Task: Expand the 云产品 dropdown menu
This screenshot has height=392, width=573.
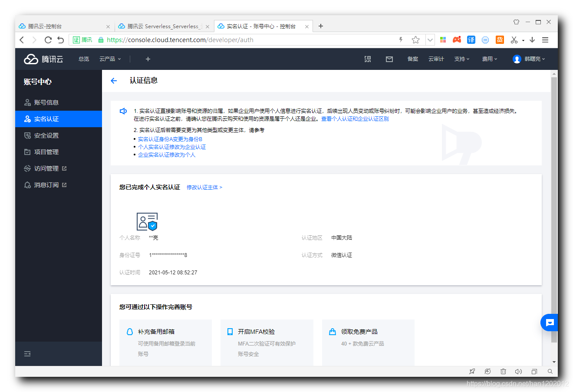Action: tap(110, 59)
